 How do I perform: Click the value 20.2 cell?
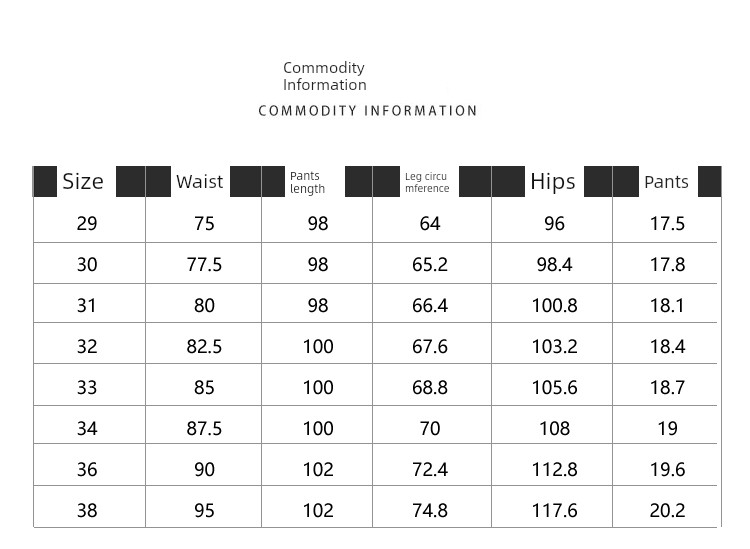click(667, 511)
